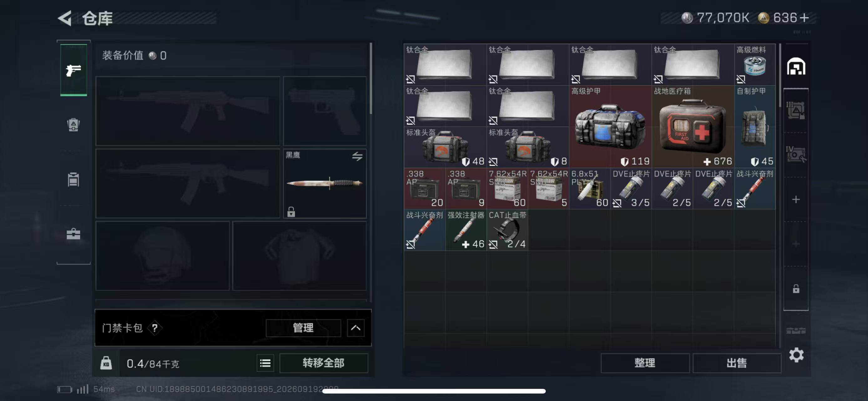Select the 高级燃料 fuel can item
This screenshot has height=401, width=868.
[755, 65]
